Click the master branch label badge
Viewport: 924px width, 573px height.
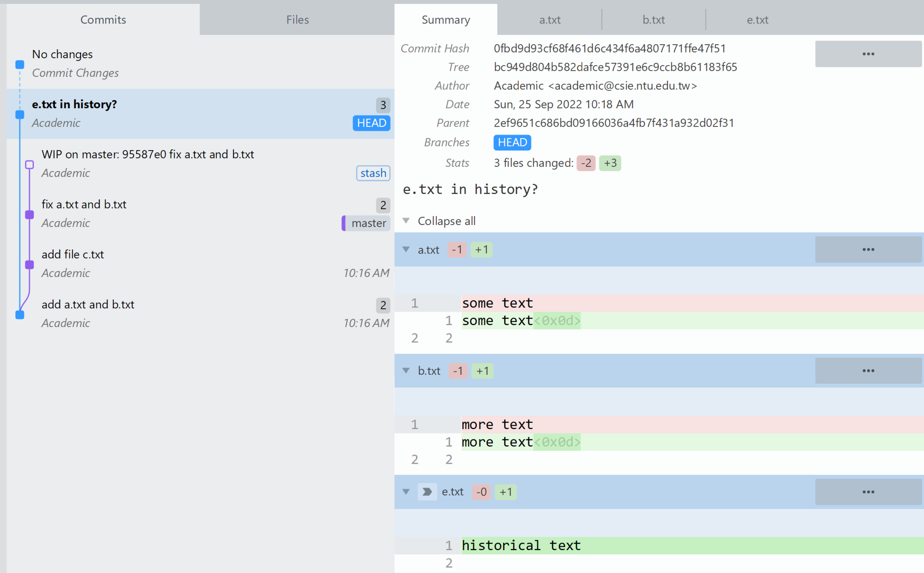366,223
